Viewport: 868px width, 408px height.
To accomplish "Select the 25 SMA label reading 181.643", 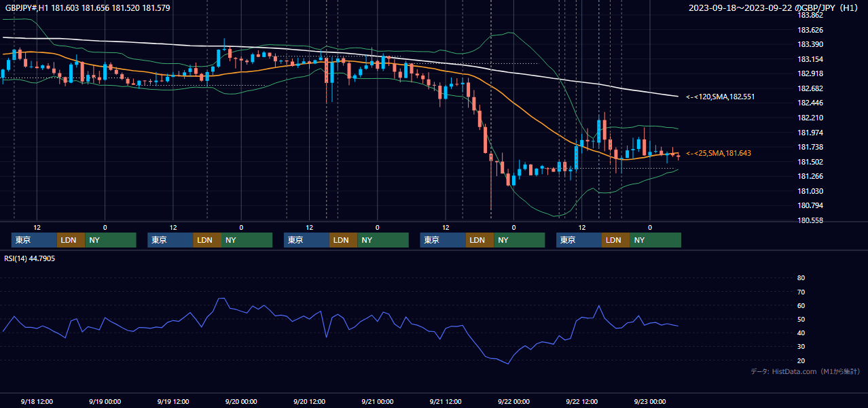I will (719, 154).
